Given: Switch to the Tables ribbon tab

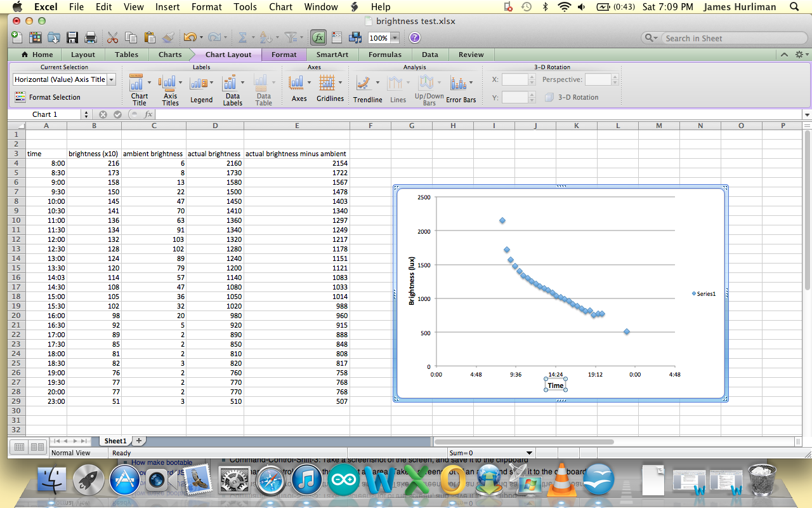Looking at the screenshot, I should tap(126, 55).
